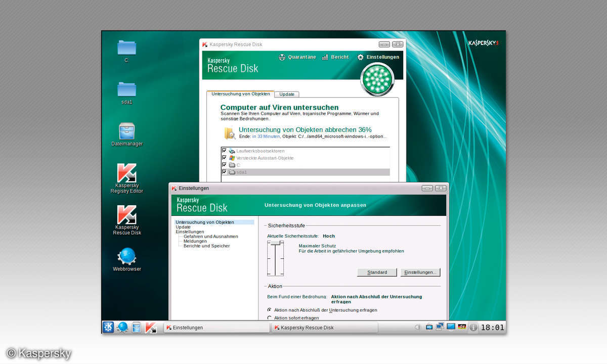
Task: Click the info tray icon beside the clock
Action: tap(473, 328)
